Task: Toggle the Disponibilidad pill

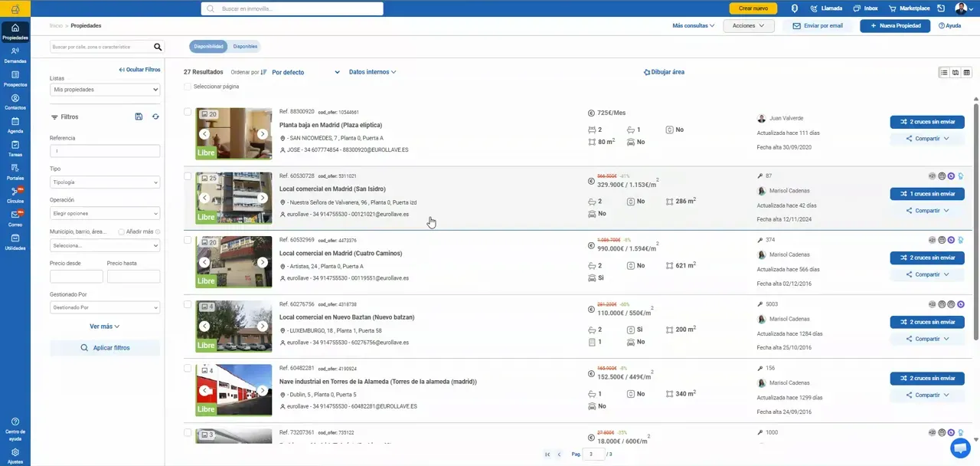Action: [208, 47]
